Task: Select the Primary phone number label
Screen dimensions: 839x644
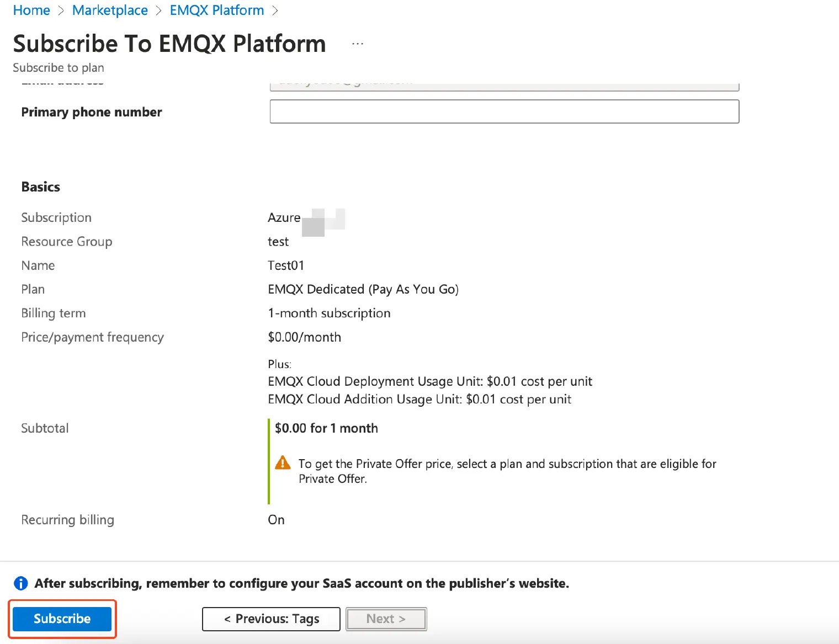Action: pyautogui.click(x=92, y=112)
